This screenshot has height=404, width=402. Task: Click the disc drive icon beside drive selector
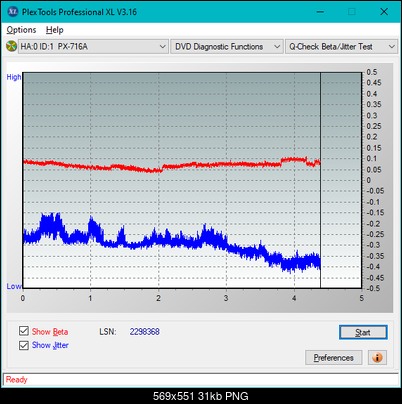click(x=11, y=46)
